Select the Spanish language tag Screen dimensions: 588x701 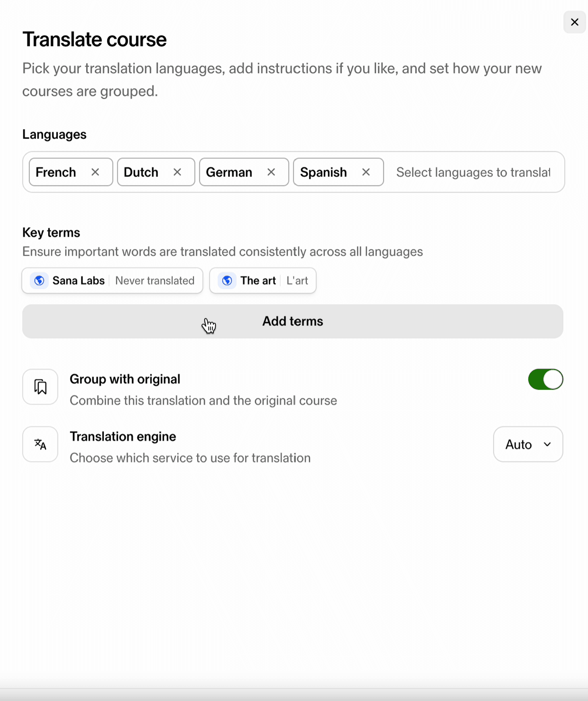tap(323, 172)
